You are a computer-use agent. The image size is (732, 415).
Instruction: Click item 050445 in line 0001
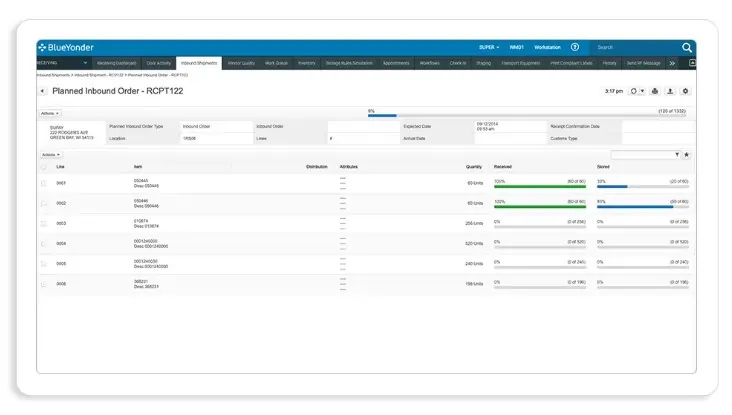141,181
